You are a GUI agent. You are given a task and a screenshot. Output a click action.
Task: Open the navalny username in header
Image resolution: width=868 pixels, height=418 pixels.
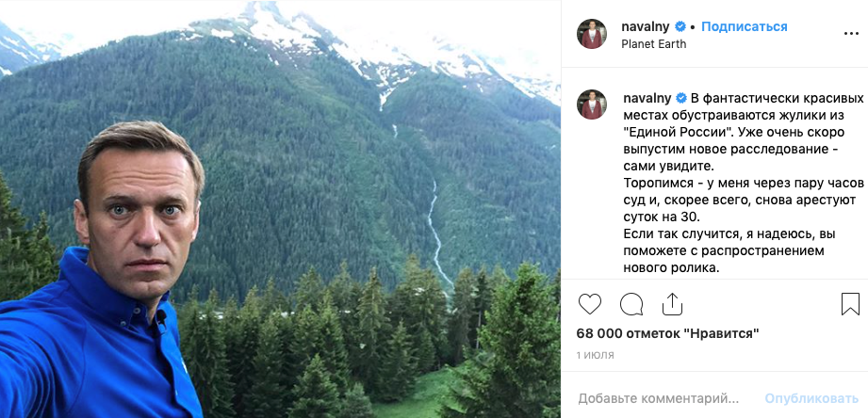coord(646,26)
